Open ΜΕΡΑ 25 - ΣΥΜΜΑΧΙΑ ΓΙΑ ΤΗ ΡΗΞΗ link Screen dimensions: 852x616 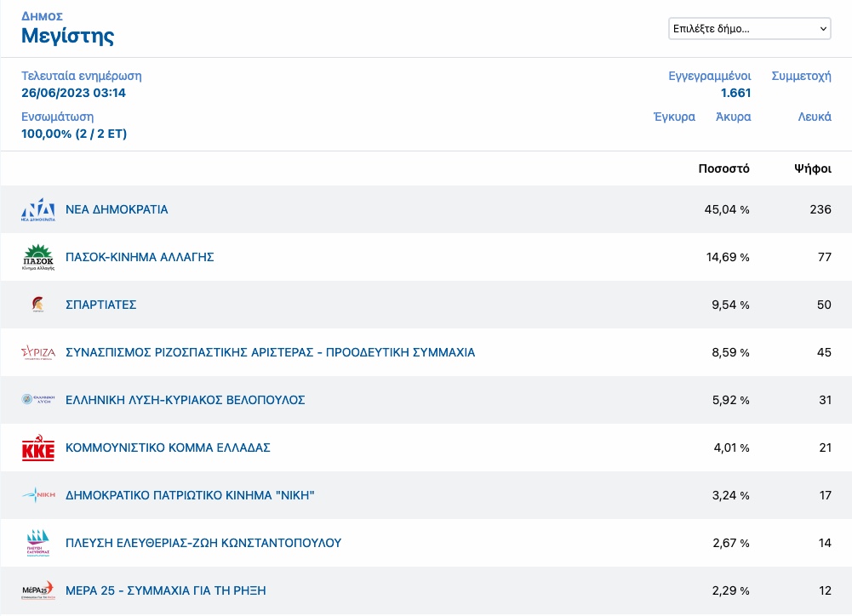[166, 590]
